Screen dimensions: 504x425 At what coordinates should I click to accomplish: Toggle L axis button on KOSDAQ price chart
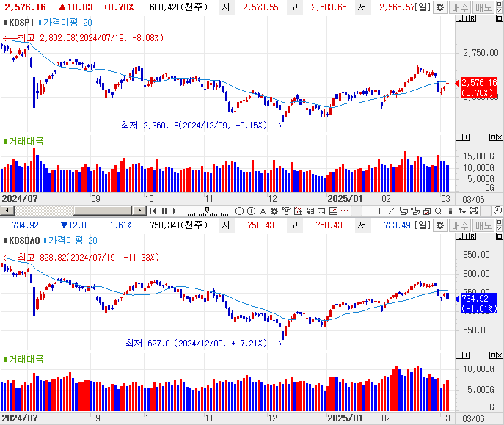459,236
